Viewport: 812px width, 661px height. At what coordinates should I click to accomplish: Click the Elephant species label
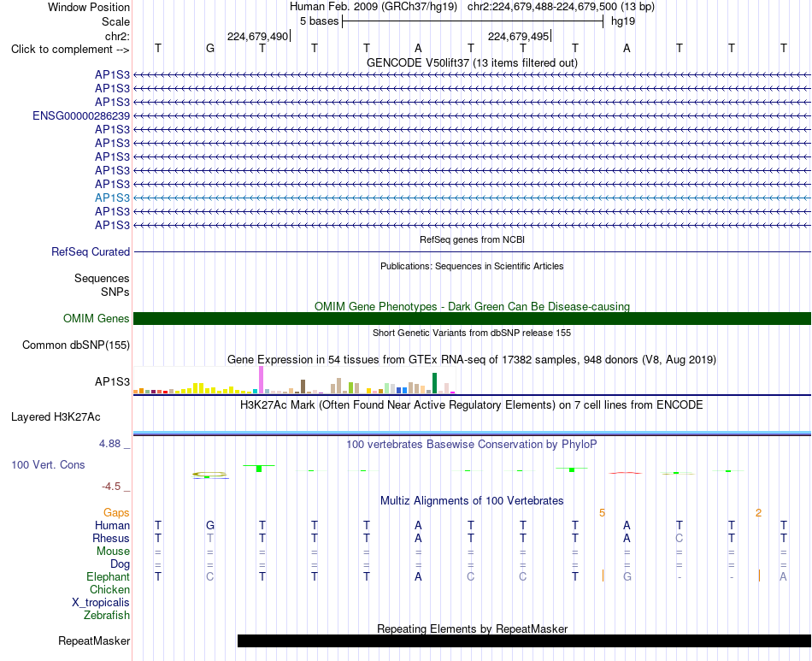pyautogui.click(x=108, y=577)
